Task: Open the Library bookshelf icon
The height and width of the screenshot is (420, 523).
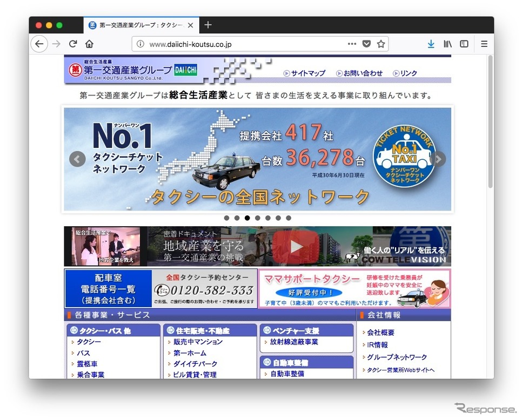Action: pos(447,44)
